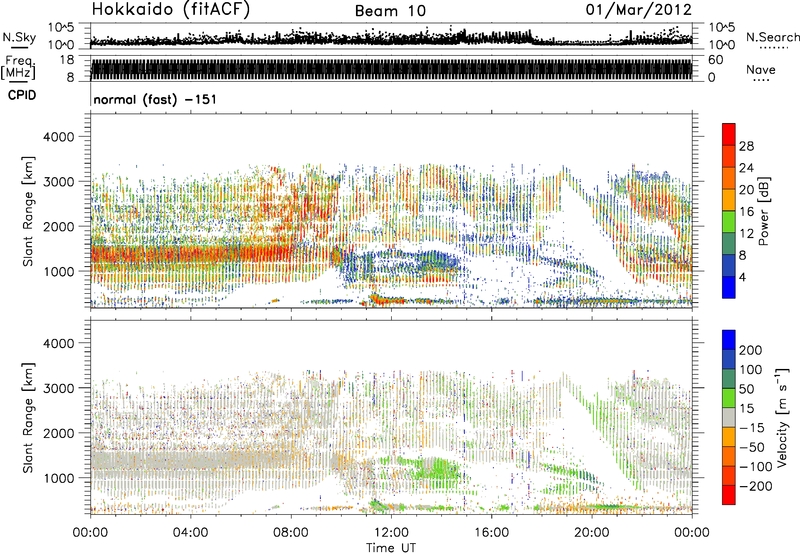Click the 'Power [dB]' colorbar title
The width and height of the screenshot is (800, 554).
point(764,211)
